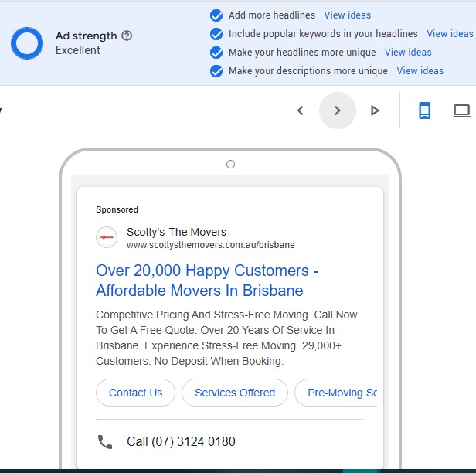The width and height of the screenshot is (476, 473).
Task: Click Make your descriptions more unique text
Action: pos(308,71)
